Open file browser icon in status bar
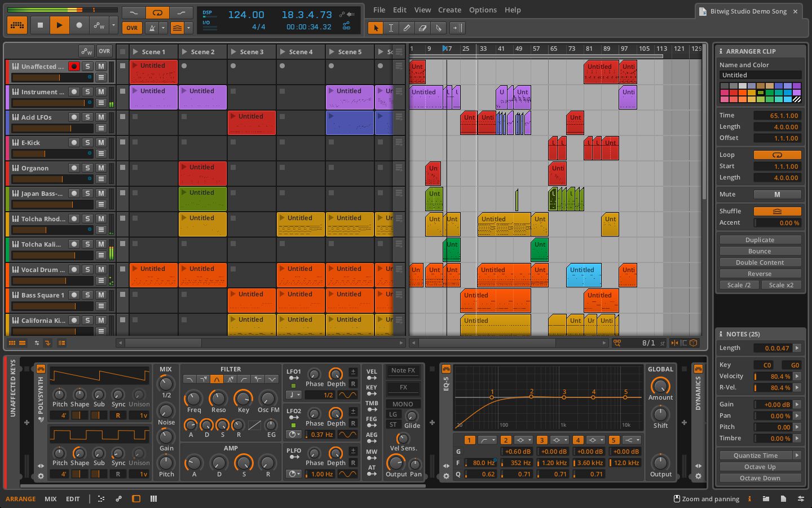 (766, 498)
